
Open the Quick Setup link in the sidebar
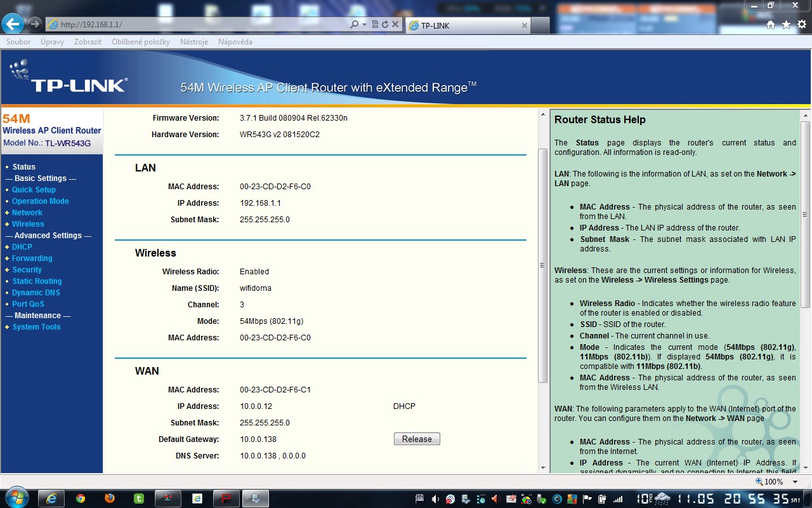click(34, 190)
